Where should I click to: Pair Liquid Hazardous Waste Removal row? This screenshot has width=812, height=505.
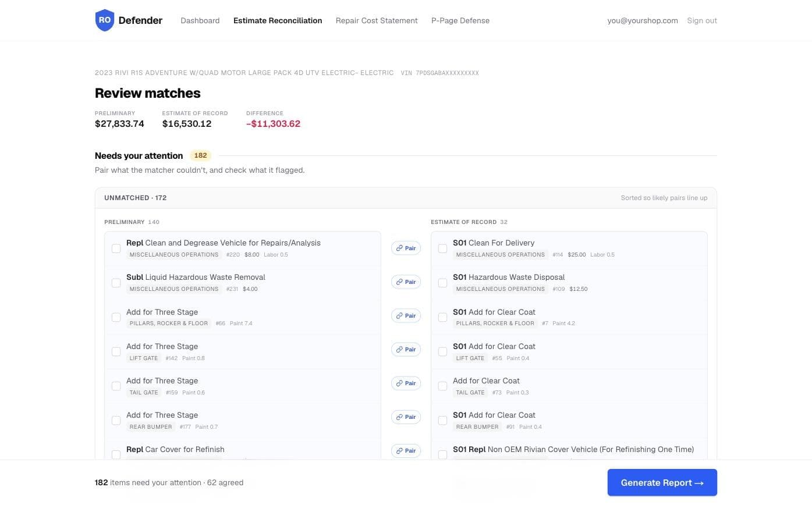pos(406,282)
